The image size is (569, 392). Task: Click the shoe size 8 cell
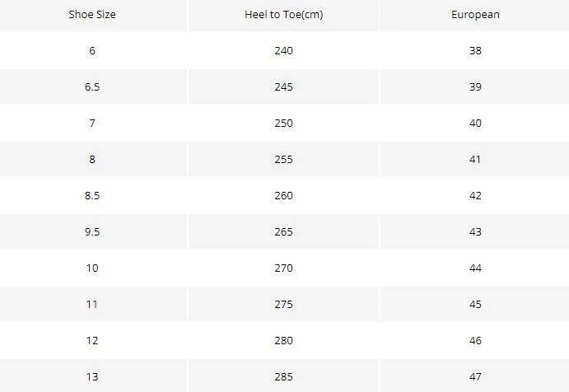(x=92, y=159)
